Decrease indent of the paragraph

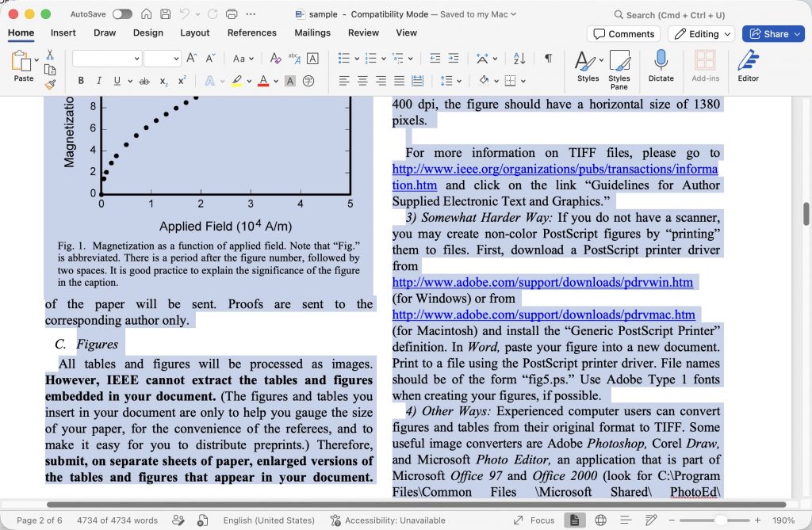[x=435, y=59]
